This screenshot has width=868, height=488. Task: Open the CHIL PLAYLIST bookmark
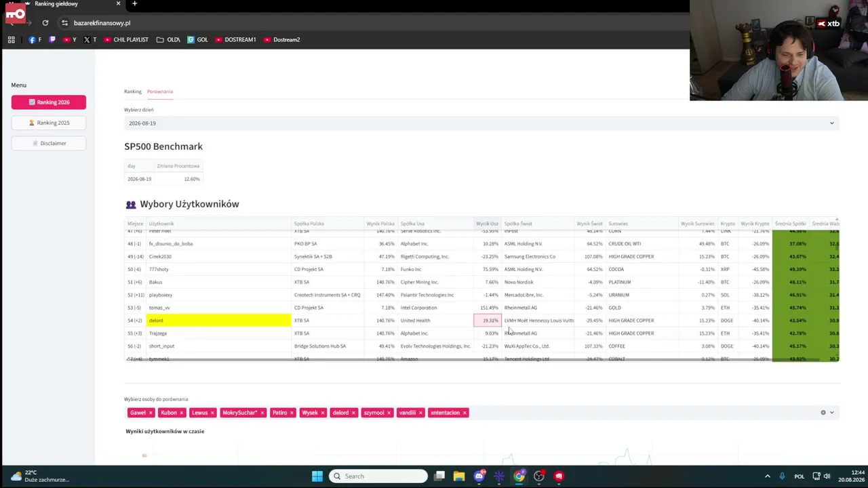pos(126,40)
